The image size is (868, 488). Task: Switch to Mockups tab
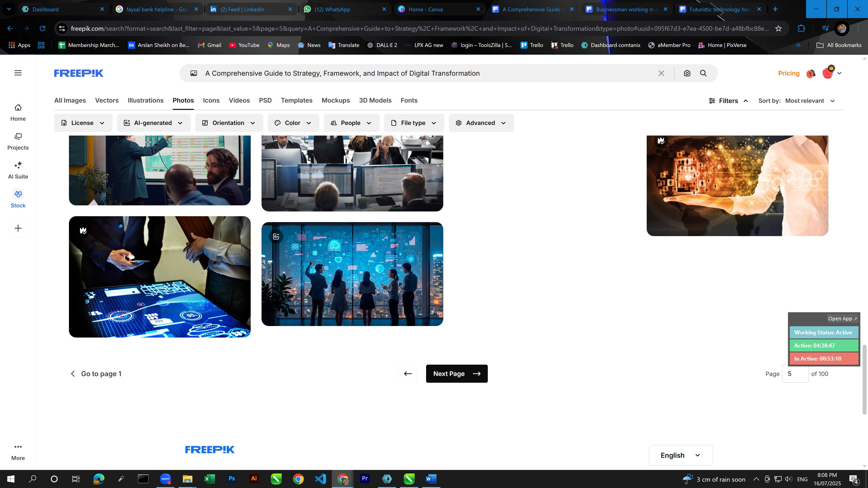(336, 100)
